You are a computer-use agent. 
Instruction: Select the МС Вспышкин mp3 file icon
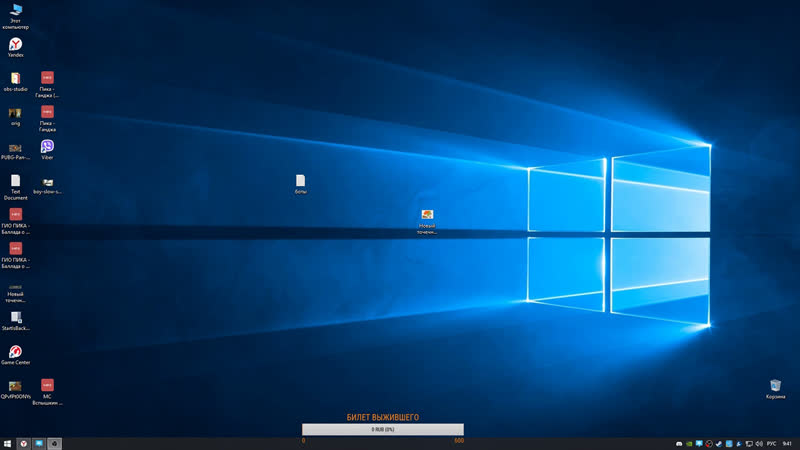pyautogui.click(x=47, y=392)
